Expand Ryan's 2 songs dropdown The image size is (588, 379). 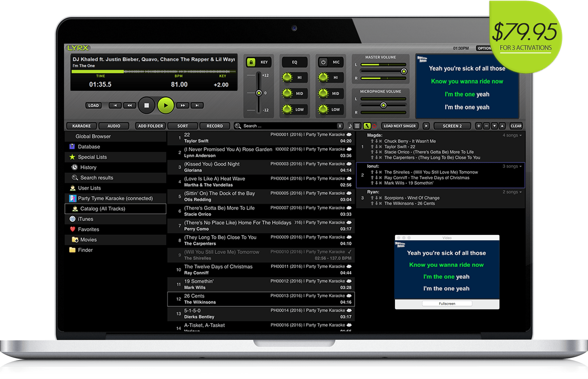click(512, 192)
